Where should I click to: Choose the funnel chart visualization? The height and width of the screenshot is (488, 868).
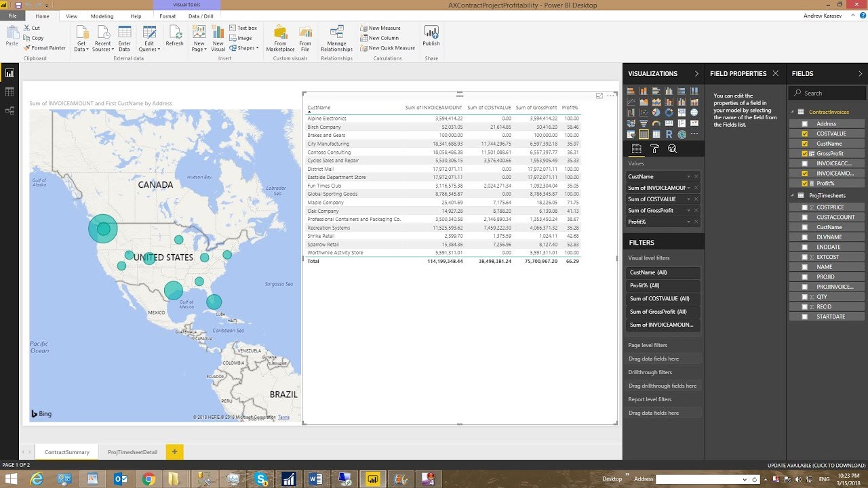click(x=644, y=123)
